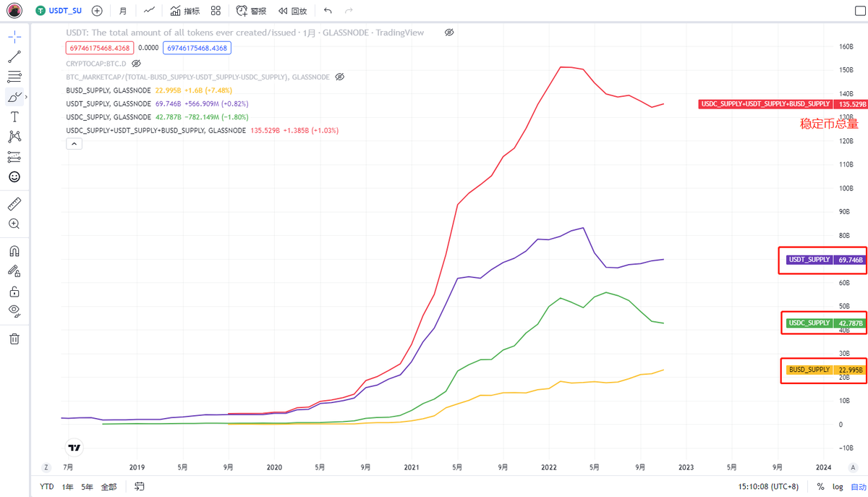The height and width of the screenshot is (497, 868).
Task: Toggle magnet mode
Action: pos(14,251)
